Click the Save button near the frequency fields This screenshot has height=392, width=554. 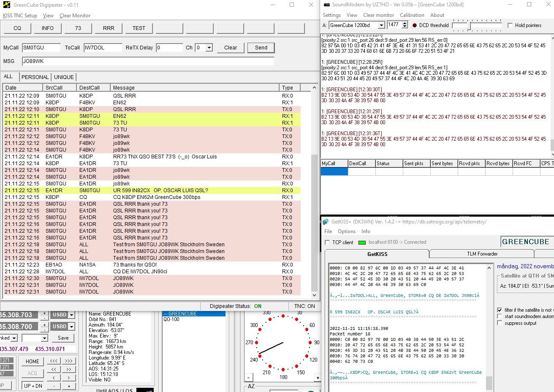(62, 338)
